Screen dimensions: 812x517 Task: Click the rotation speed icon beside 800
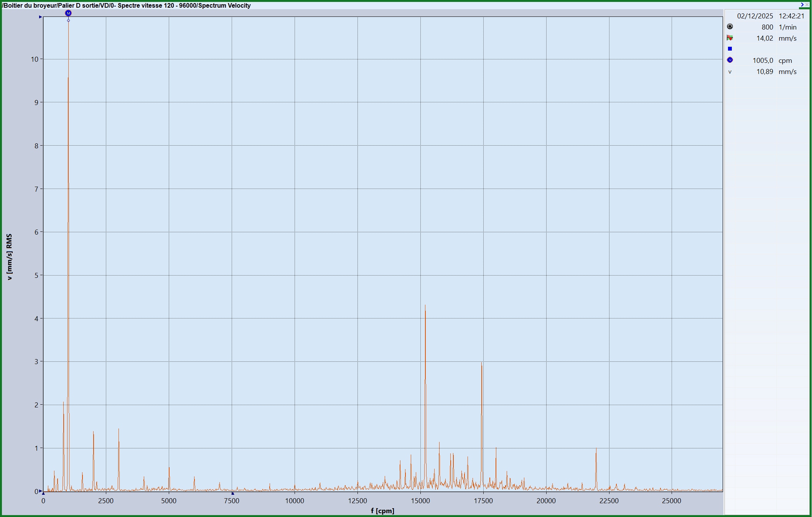pyautogui.click(x=730, y=26)
